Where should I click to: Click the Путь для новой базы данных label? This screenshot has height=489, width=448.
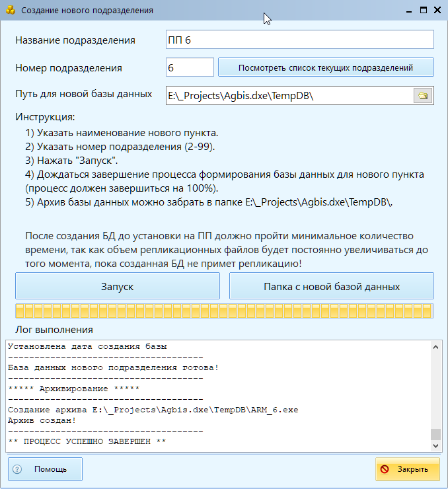tap(84, 94)
